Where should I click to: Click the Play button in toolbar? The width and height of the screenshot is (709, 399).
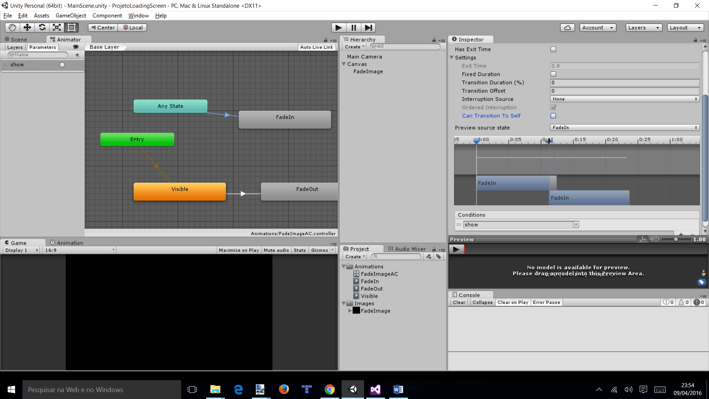(338, 28)
